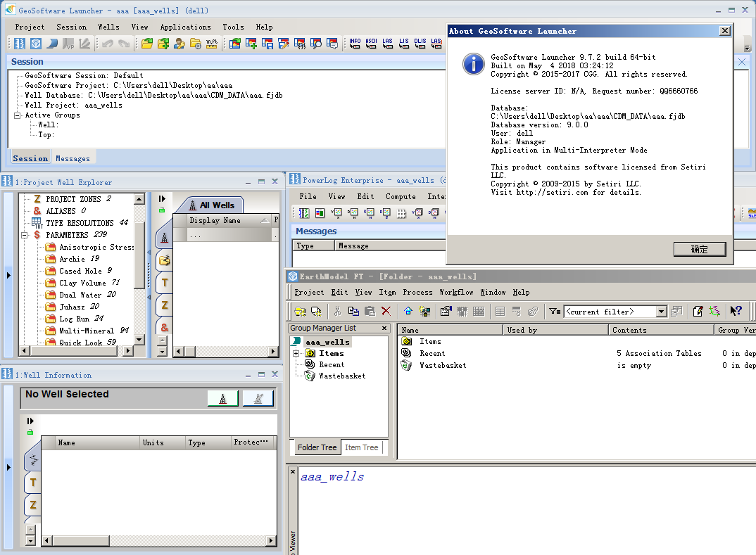Click the LIS import icon
Viewport: 756px width, 555px height.
click(x=404, y=44)
